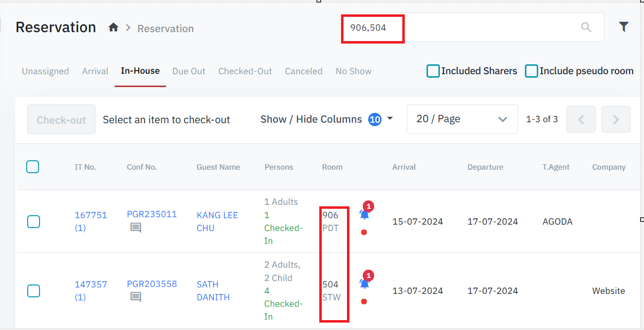644x330 pixels.
Task: Click notification bell for room 906
Action: (x=365, y=214)
